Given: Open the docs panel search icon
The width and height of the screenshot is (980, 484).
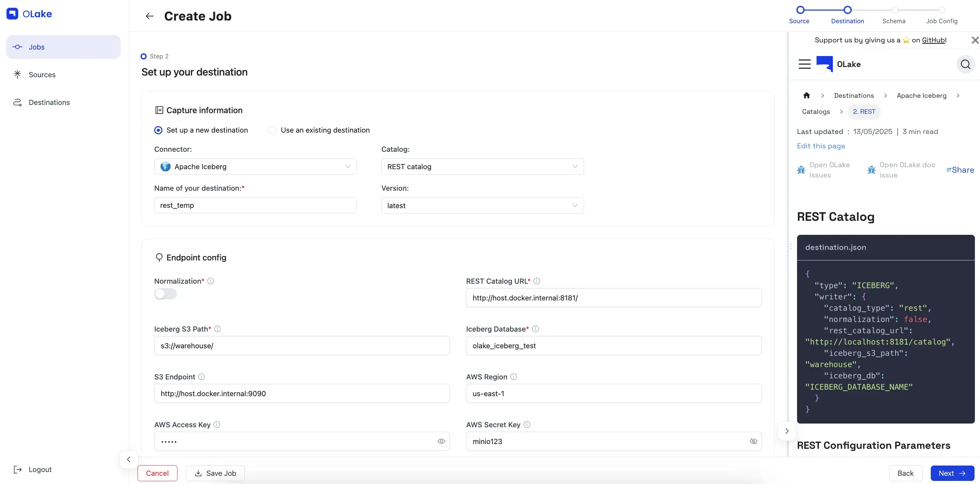Looking at the screenshot, I should click(x=965, y=64).
